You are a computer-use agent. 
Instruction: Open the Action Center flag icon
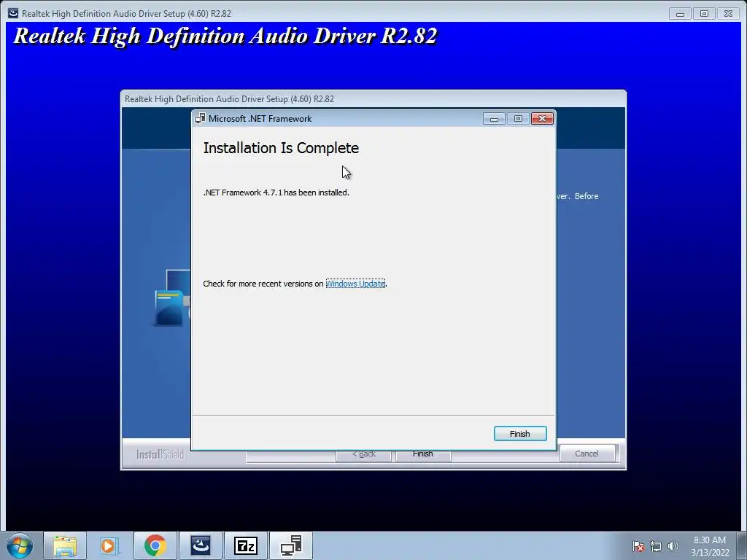pos(638,546)
